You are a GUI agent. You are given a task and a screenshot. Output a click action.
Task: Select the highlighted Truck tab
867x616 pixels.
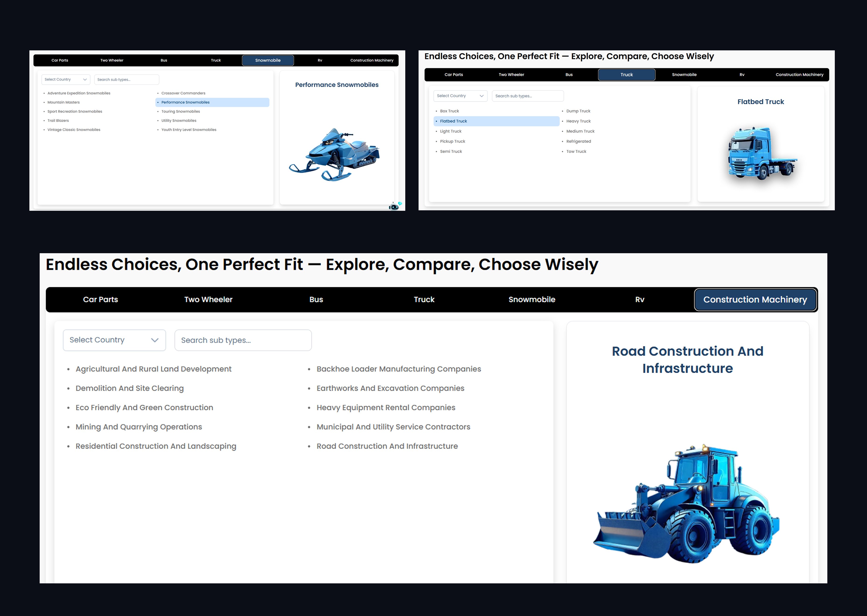click(627, 75)
